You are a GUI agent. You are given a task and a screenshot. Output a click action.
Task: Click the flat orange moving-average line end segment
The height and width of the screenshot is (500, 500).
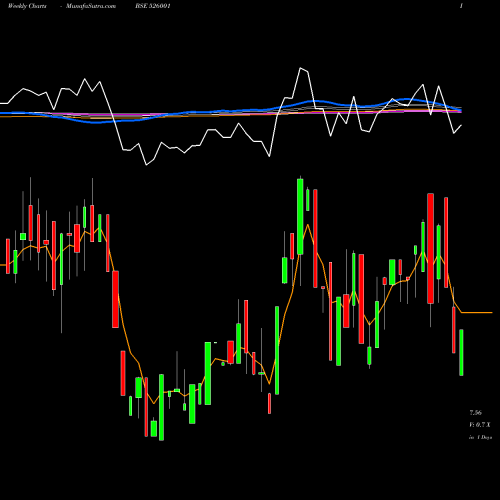(x=477, y=313)
